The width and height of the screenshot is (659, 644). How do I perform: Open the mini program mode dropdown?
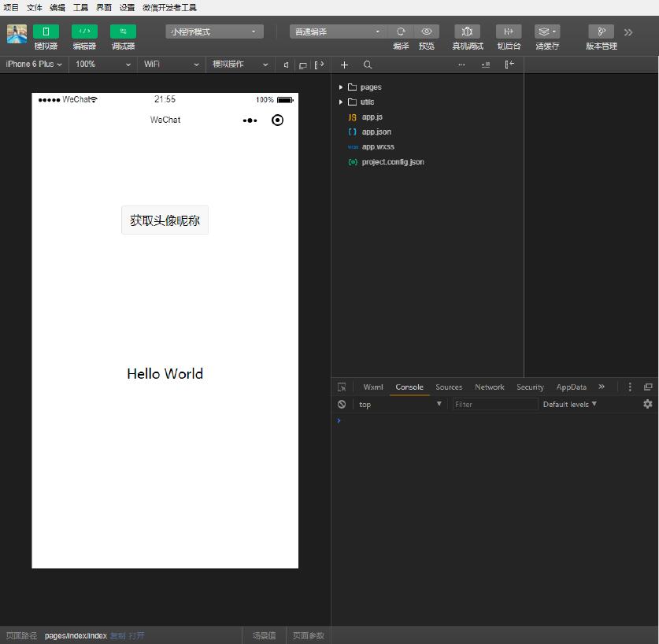coord(215,31)
